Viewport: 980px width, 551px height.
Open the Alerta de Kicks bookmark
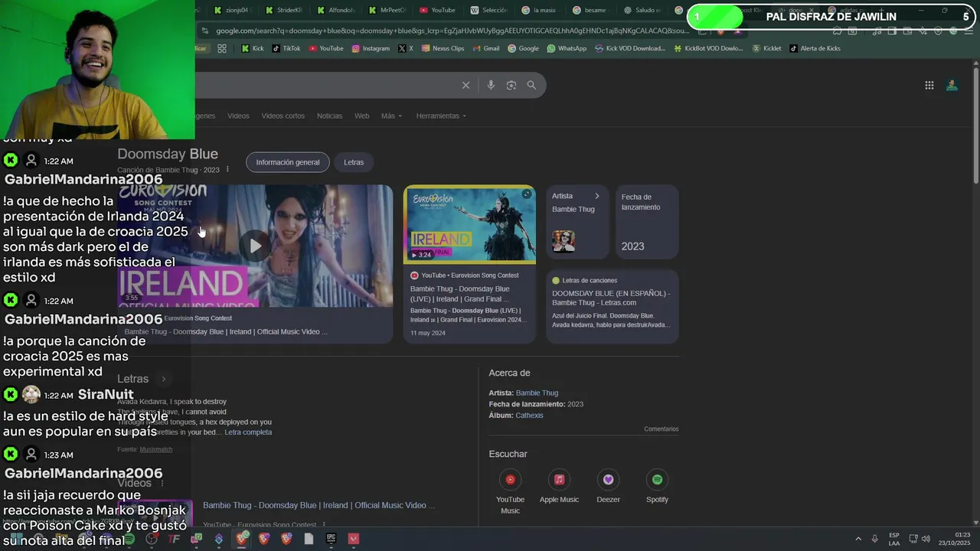(x=815, y=48)
